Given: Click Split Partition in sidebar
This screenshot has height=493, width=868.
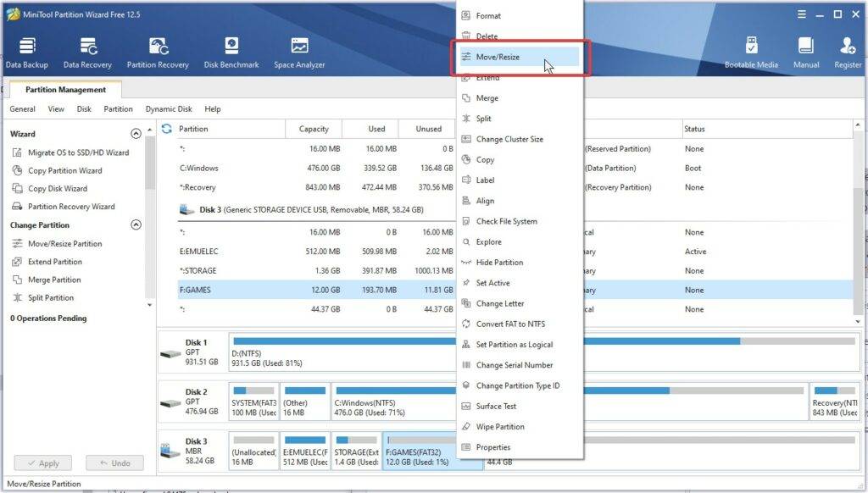Looking at the screenshot, I should coord(43,297).
